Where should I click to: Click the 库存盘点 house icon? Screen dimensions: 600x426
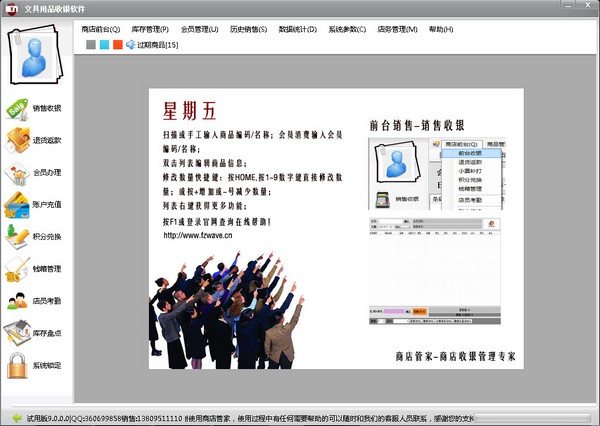pos(17,332)
